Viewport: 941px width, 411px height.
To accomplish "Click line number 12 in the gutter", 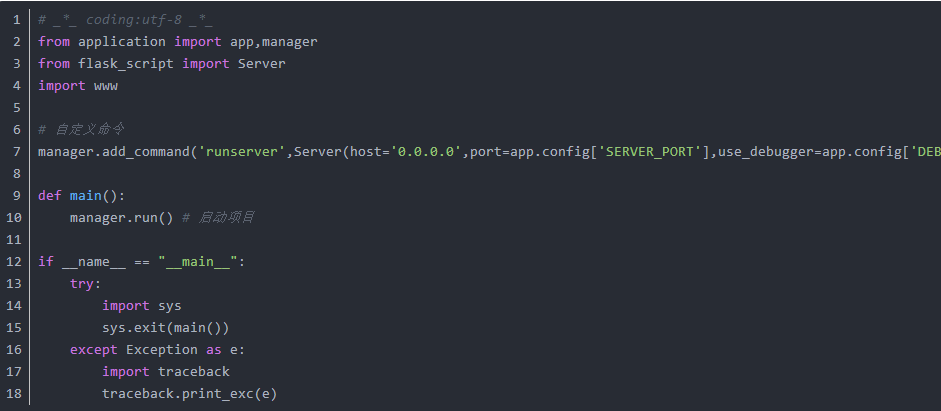I will tap(14, 261).
